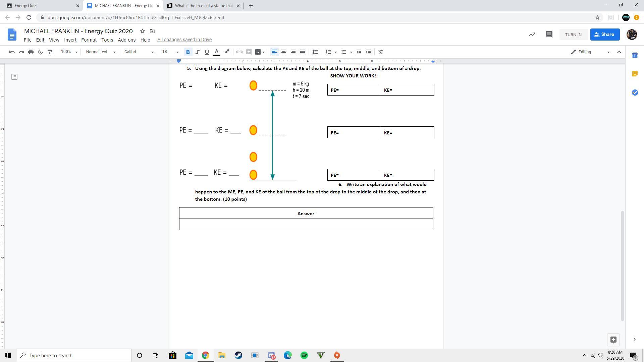Click the Print icon
644x362 pixels.
click(x=31, y=52)
